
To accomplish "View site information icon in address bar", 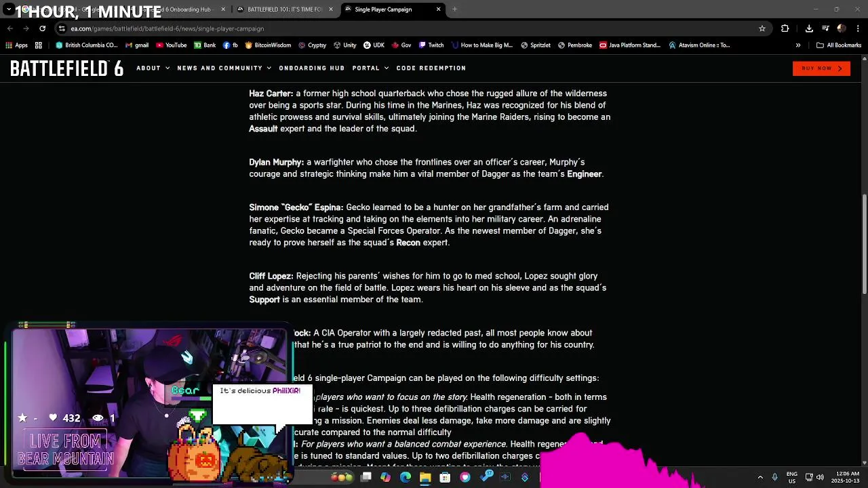I will tap(62, 28).
